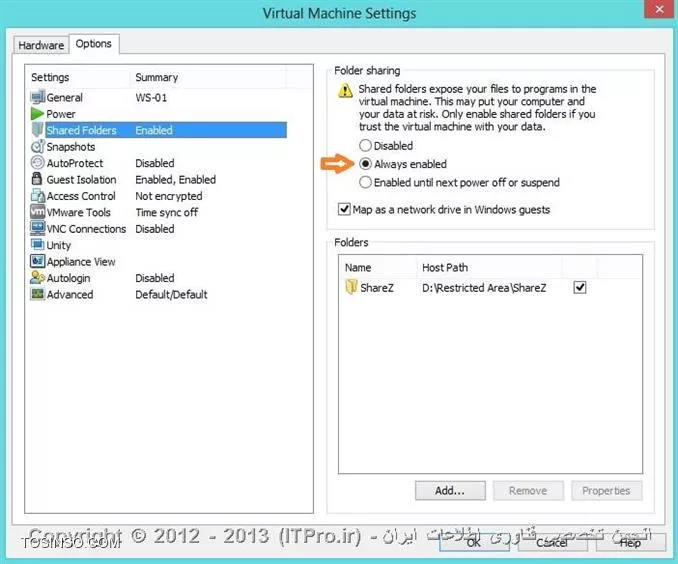
Task: Click the ShareZ name in folders list
Action: tap(377, 288)
